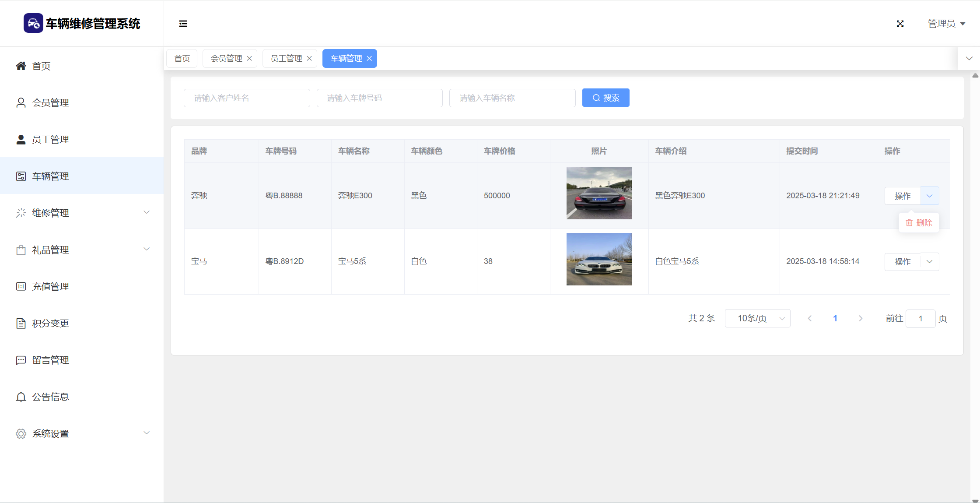
Task: Open 管理员 user dropdown
Action: pos(946,24)
